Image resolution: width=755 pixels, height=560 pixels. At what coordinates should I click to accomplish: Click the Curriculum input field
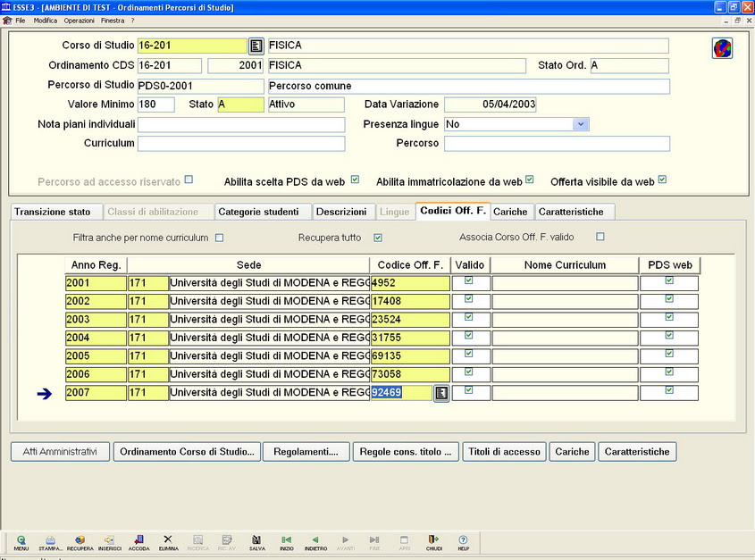[x=241, y=144]
